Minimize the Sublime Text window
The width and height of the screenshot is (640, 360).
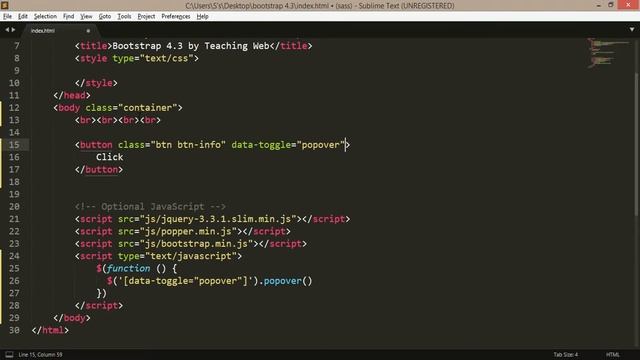(598, 5)
